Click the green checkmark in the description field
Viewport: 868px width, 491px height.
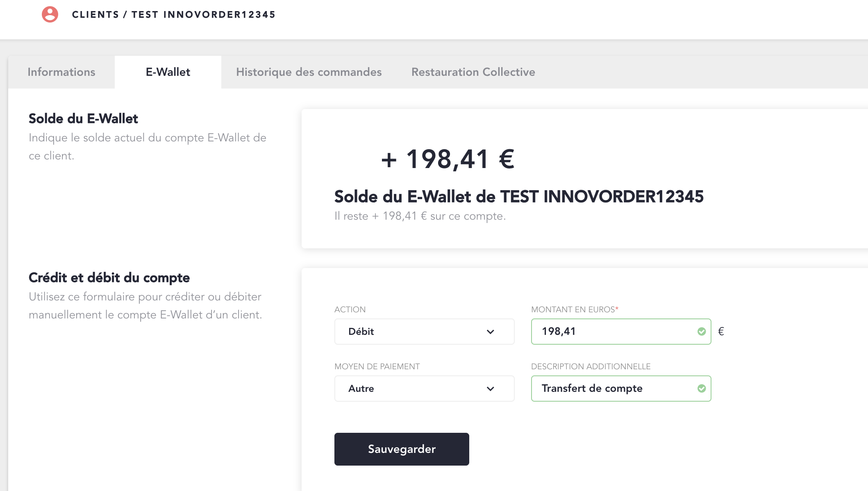pos(702,389)
